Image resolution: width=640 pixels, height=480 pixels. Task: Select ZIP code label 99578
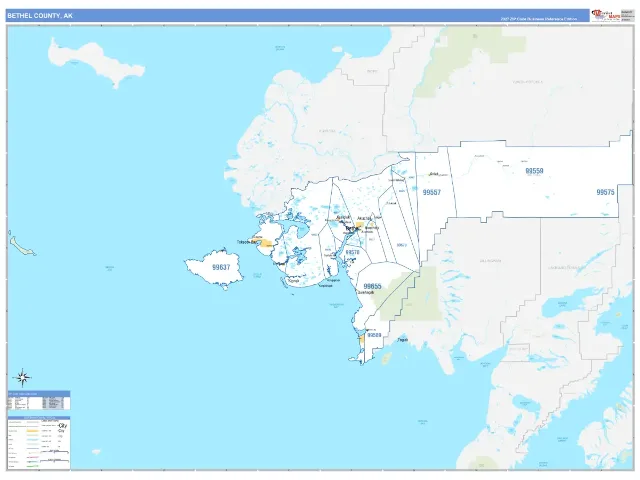click(x=352, y=252)
